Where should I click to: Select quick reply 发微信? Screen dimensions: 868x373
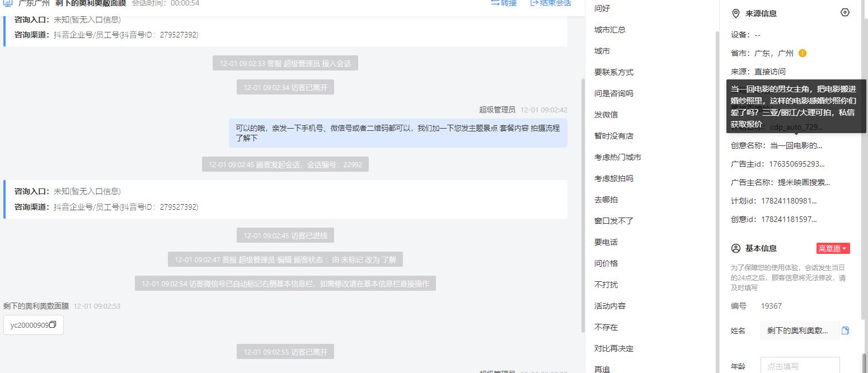click(x=606, y=115)
